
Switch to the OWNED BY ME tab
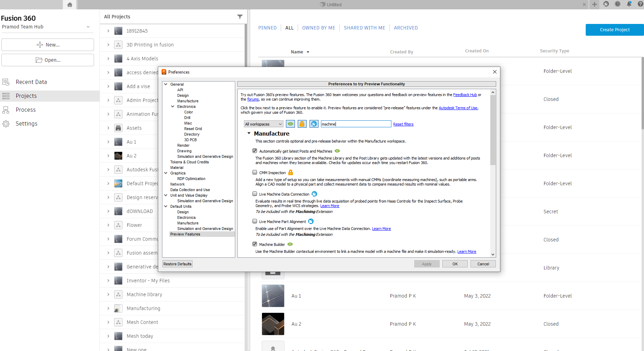(x=319, y=28)
